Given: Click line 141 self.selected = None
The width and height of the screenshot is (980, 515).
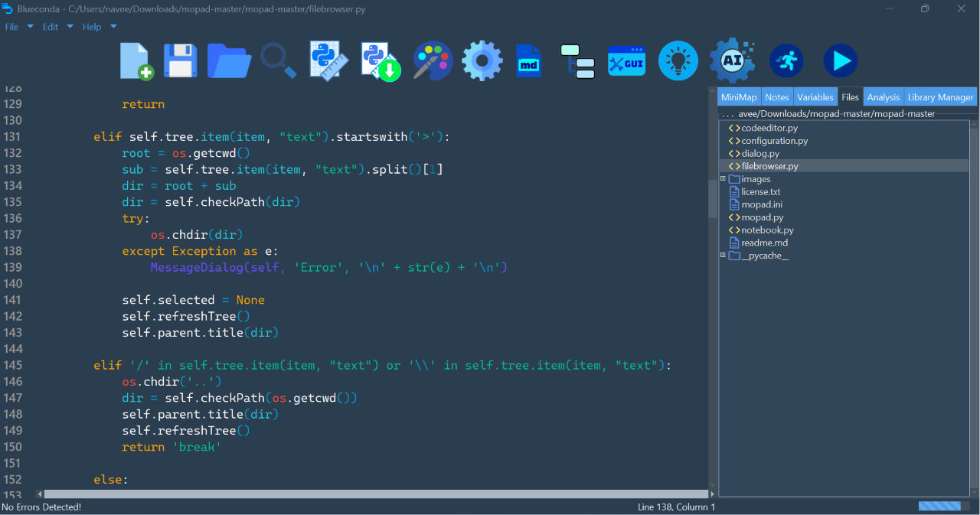Looking at the screenshot, I should [x=193, y=300].
